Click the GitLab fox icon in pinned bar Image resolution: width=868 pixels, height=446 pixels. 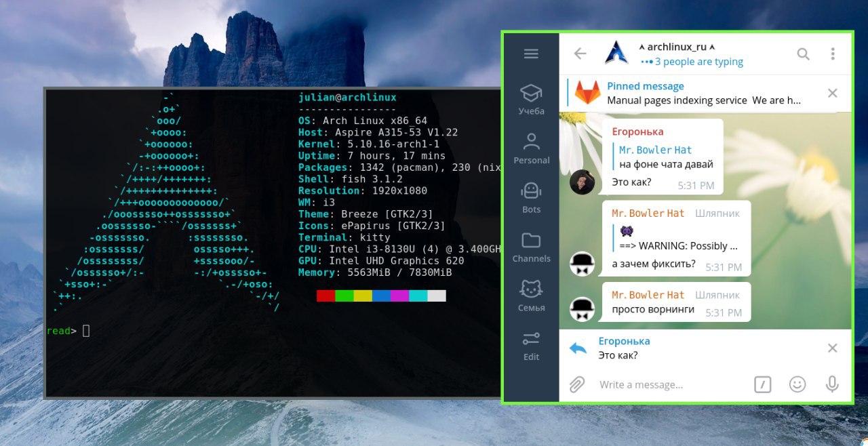click(x=587, y=93)
